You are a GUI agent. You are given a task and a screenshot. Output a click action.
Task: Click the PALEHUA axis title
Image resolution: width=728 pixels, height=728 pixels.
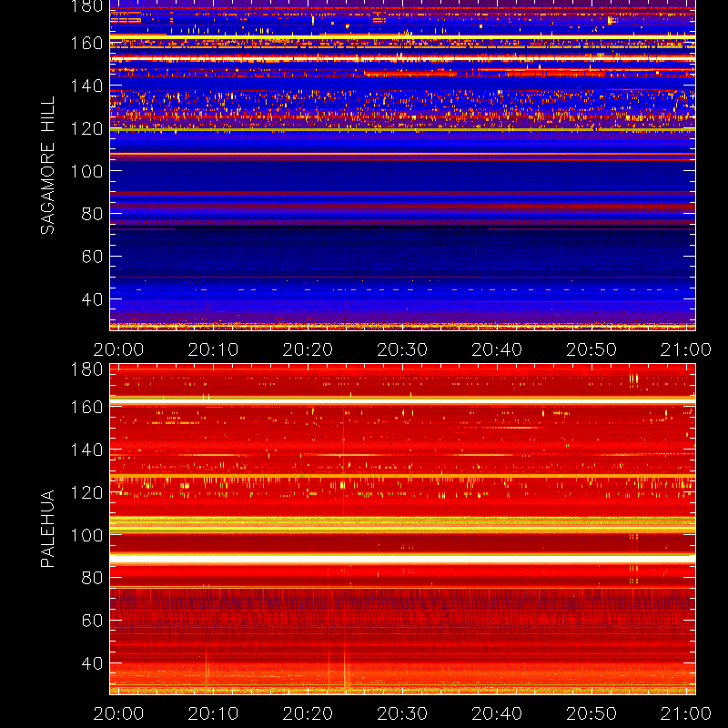click(x=47, y=529)
